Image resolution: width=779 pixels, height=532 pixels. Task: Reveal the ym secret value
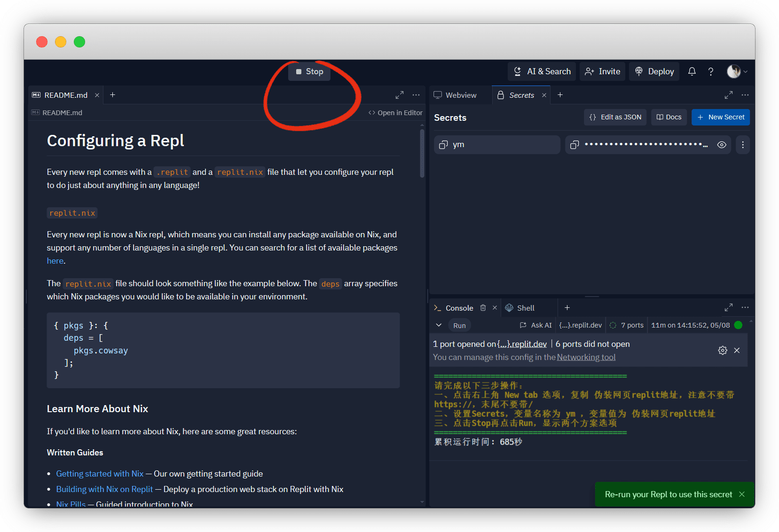[722, 145]
